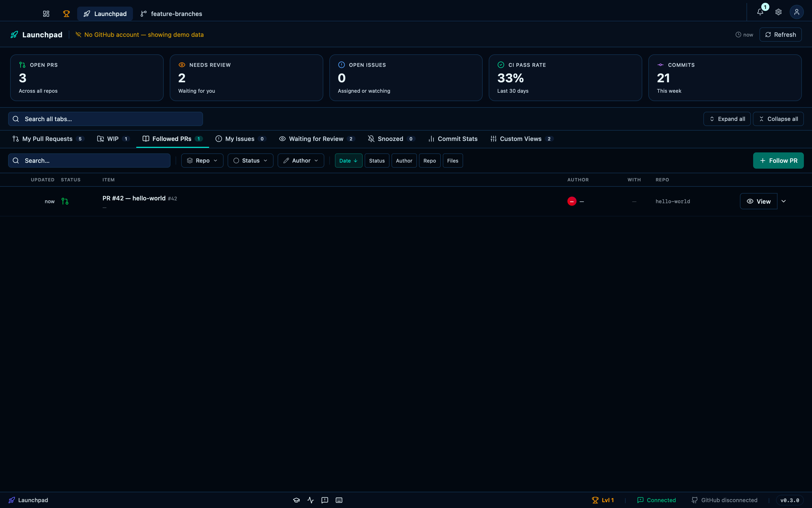The image size is (812, 508).
Task: Click the Needs Review stat card
Action: [246, 78]
